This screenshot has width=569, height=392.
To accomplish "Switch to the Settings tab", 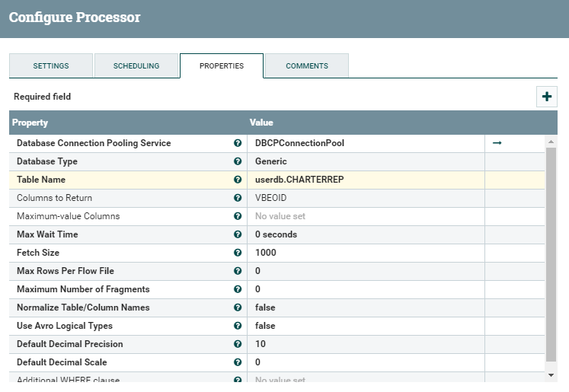I will tap(51, 66).
